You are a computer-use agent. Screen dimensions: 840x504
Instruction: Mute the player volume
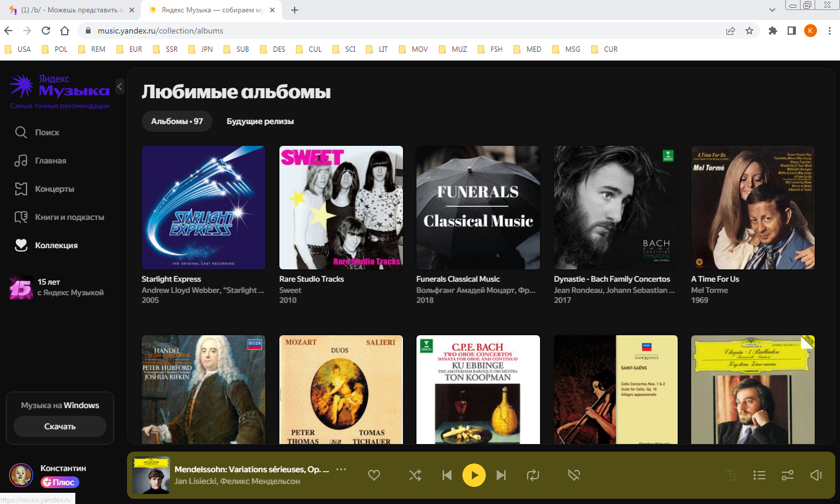pos(816,475)
